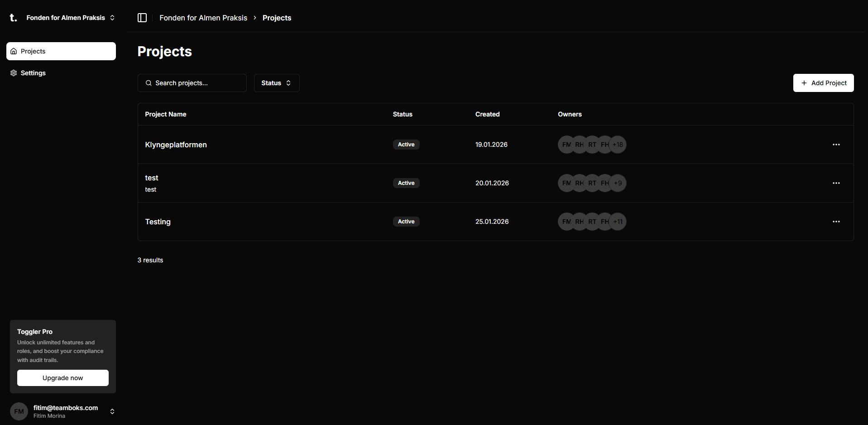Open three-dot menu for Klyngeplatformen
Image resolution: width=868 pixels, height=425 pixels.
point(836,145)
